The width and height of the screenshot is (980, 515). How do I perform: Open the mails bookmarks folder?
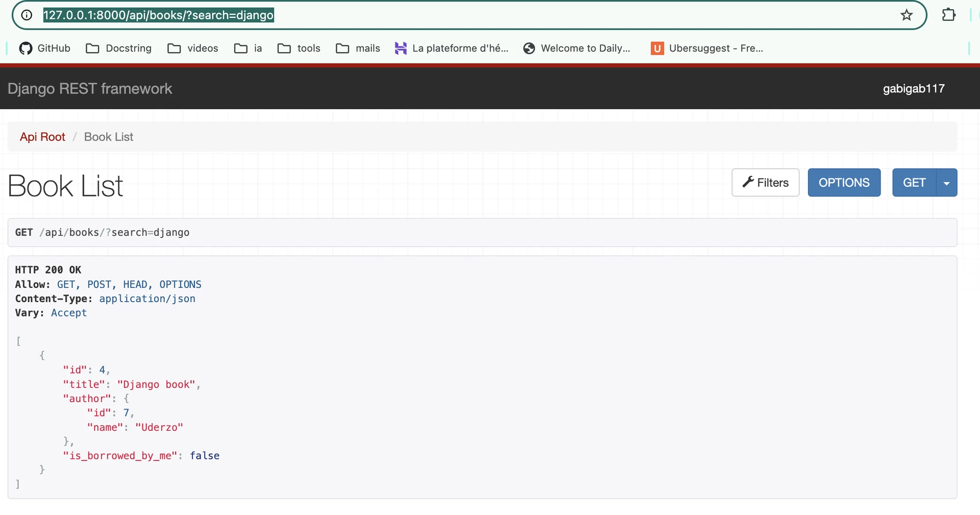[358, 48]
